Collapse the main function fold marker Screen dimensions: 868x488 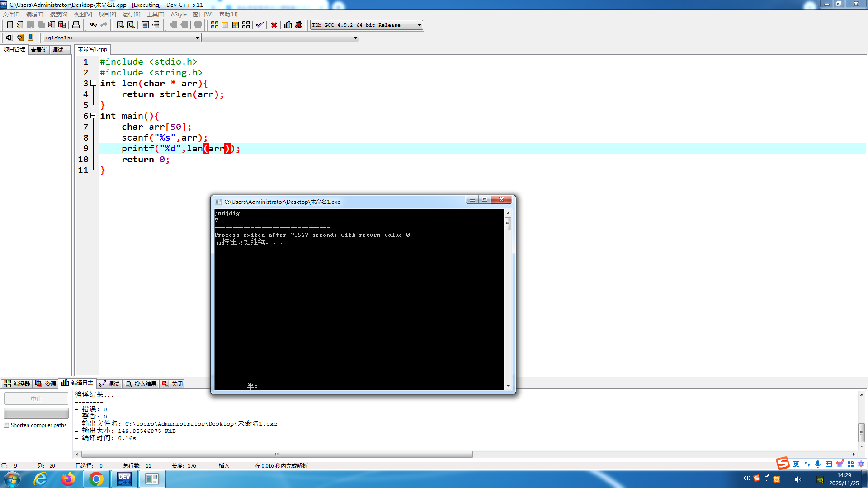click(x=93, y=116)
